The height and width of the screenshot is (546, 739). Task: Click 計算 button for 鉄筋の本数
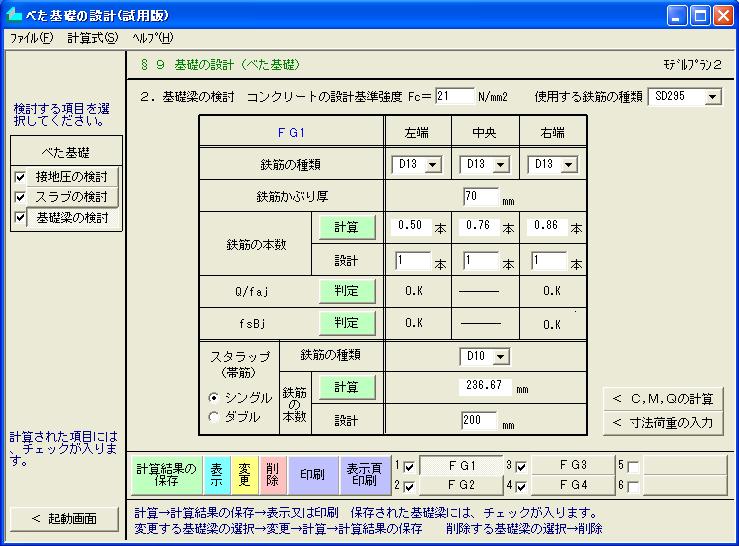click(346, 227)
